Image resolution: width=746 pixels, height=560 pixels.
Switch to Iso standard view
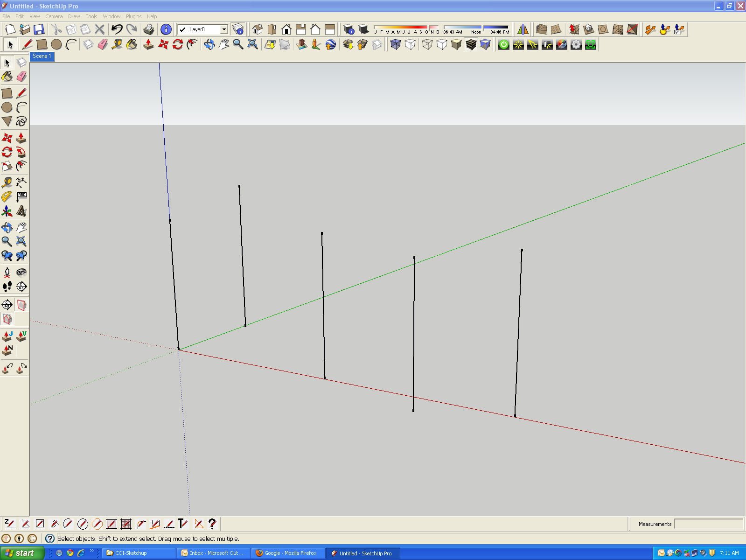tap(258, 29)
